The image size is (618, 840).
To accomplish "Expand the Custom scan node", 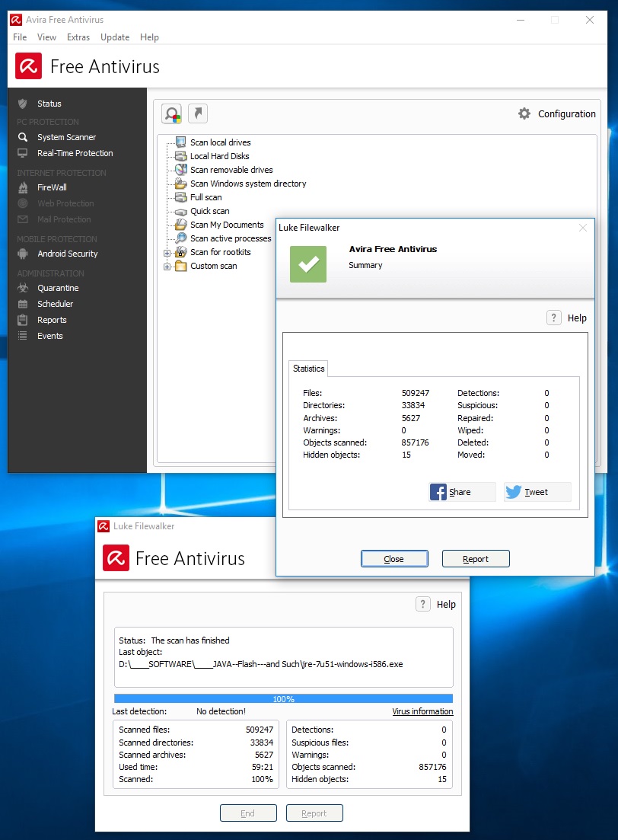I will point(167,267).
